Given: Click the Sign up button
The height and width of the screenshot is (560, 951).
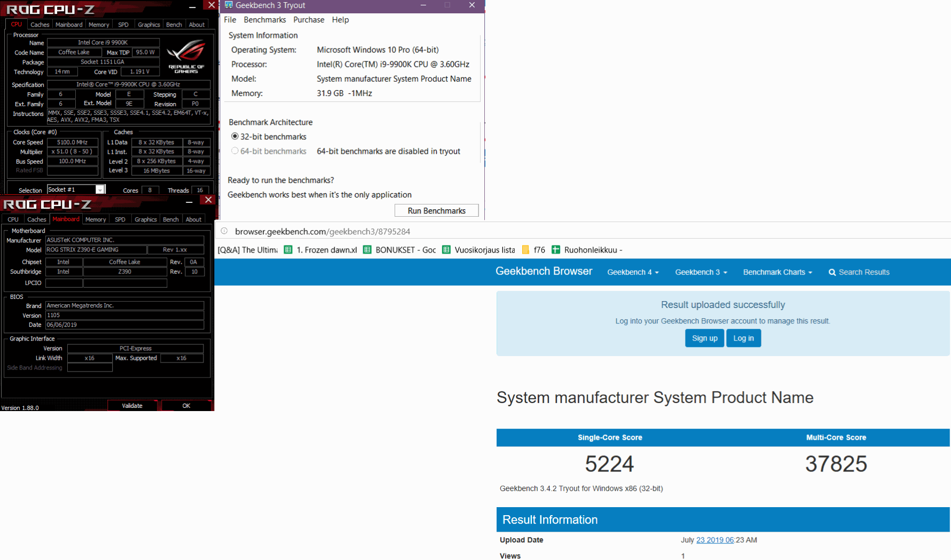Looking at the screenshot, I should (x=705, y=338).
